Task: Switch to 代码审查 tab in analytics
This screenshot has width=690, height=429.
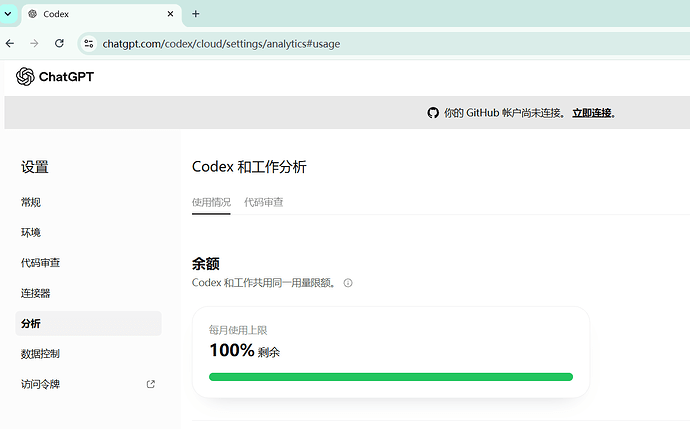Action: click(x=264, y=202)
